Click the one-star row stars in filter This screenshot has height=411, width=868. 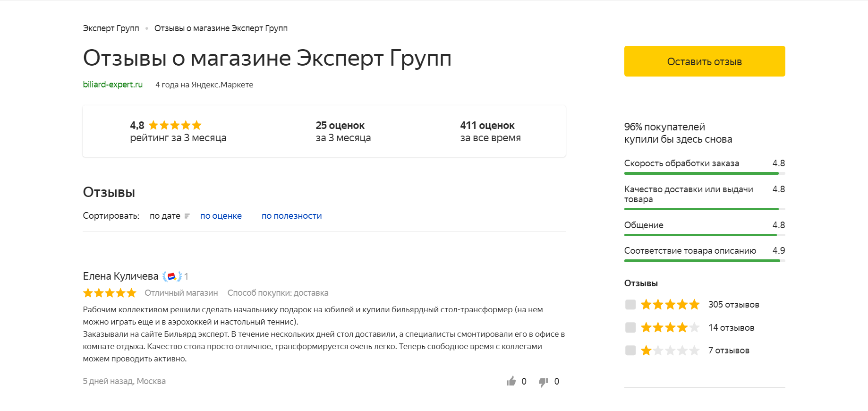tap(670, 351)
